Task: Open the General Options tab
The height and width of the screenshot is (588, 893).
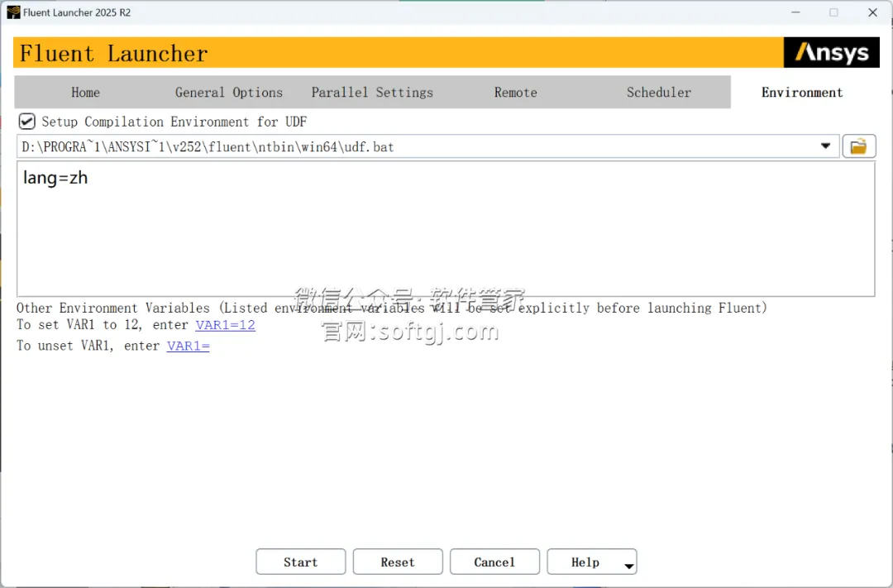Action: point(229,93)
